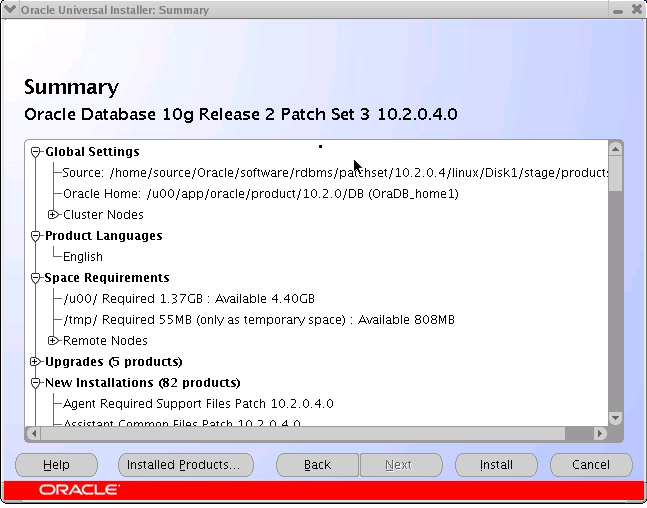Viewport: 647px width, 508px height.
Task: Select the Oracle Home path row
Action: tap(261, 194)
